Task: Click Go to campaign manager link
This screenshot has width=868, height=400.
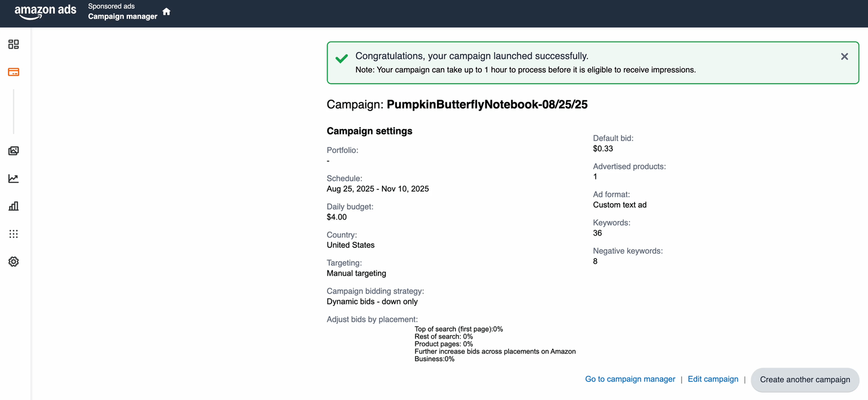Action: point(630,379)
